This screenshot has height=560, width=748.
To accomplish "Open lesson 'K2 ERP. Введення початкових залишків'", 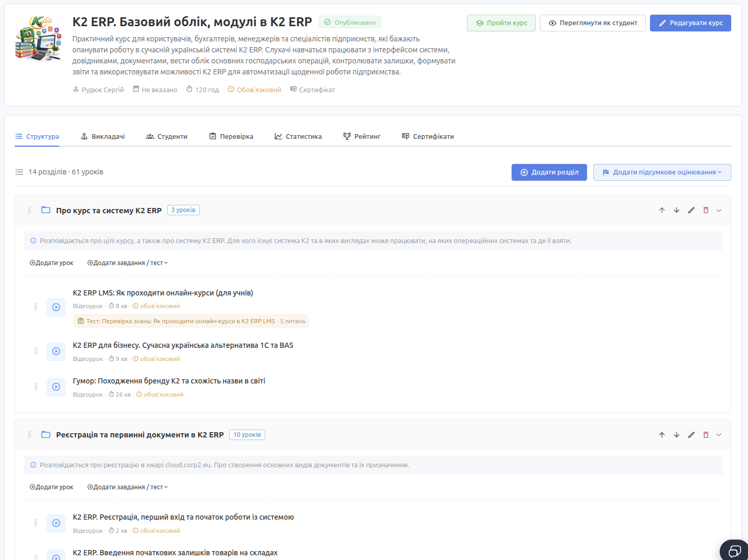I will [x=175, y=553].
